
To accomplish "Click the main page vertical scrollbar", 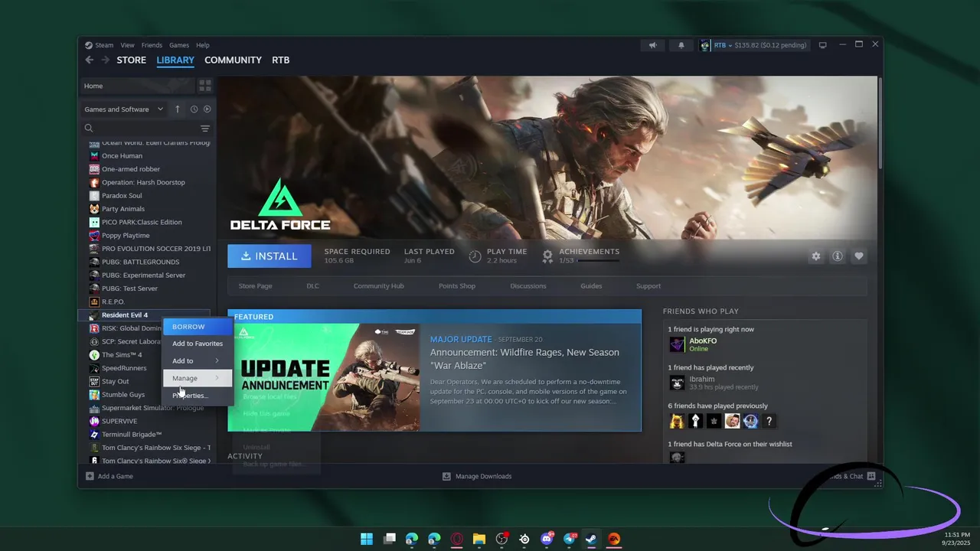I will point(879,122).
